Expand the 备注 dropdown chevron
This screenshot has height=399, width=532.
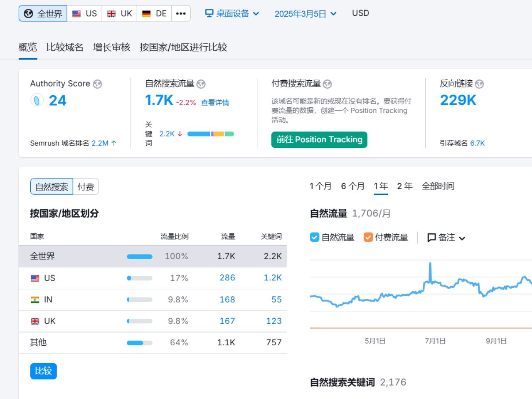point(462,238)
